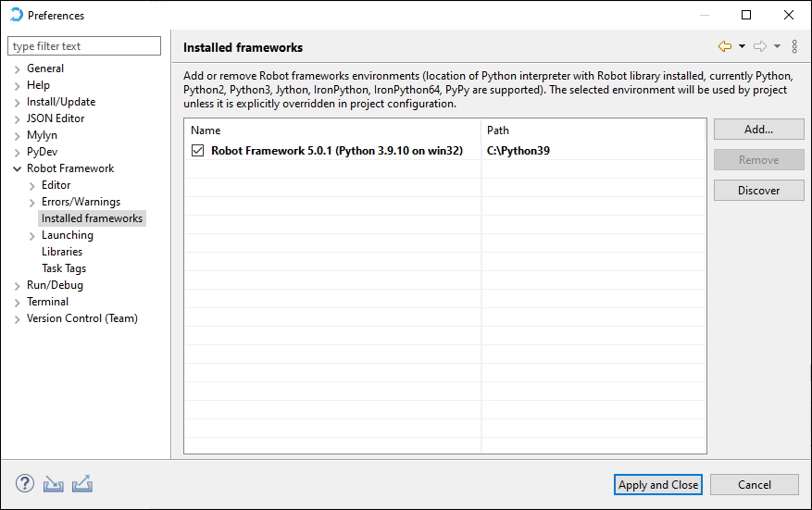Click the Add... button
The image size is (812, 510).
click(x=758, y=130)
